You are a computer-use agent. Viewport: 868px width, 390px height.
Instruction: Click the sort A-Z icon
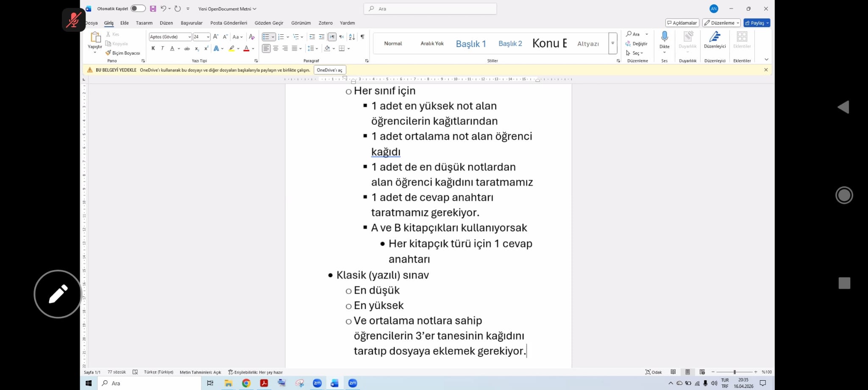click(352, 37)
